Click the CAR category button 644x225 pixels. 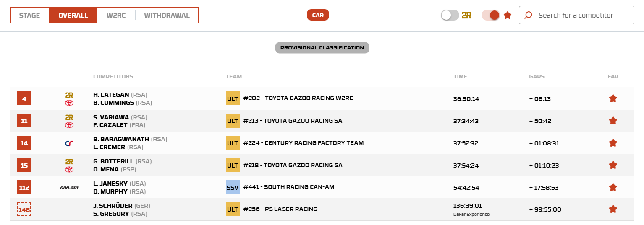(318, 15)
